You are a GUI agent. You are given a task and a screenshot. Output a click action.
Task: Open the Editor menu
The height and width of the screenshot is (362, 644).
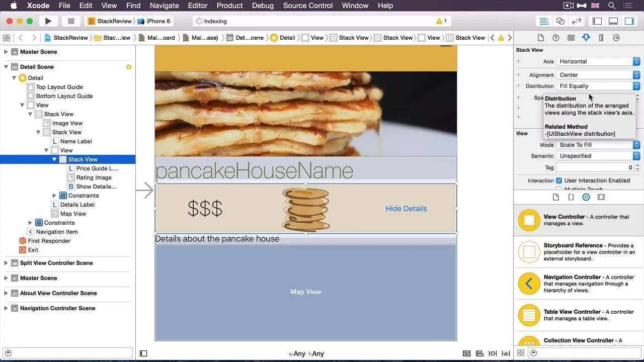point(197,6)
